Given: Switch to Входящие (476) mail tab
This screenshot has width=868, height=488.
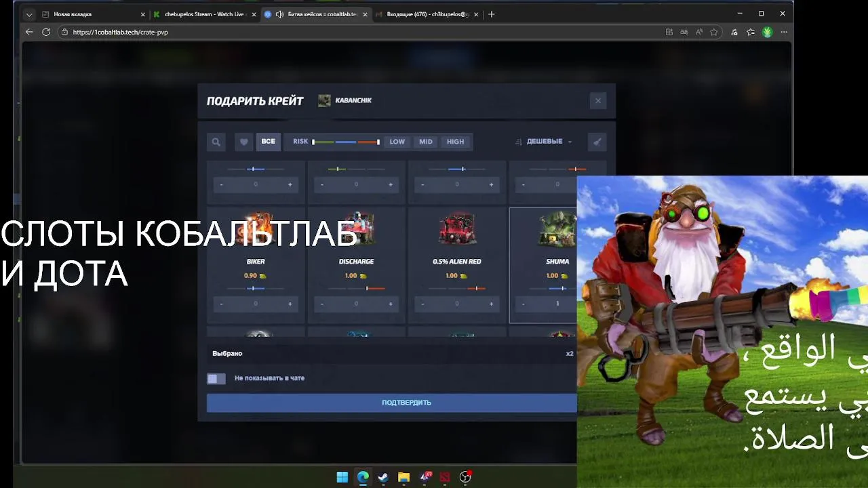Looking at the screenshot, I should [427, 14].
